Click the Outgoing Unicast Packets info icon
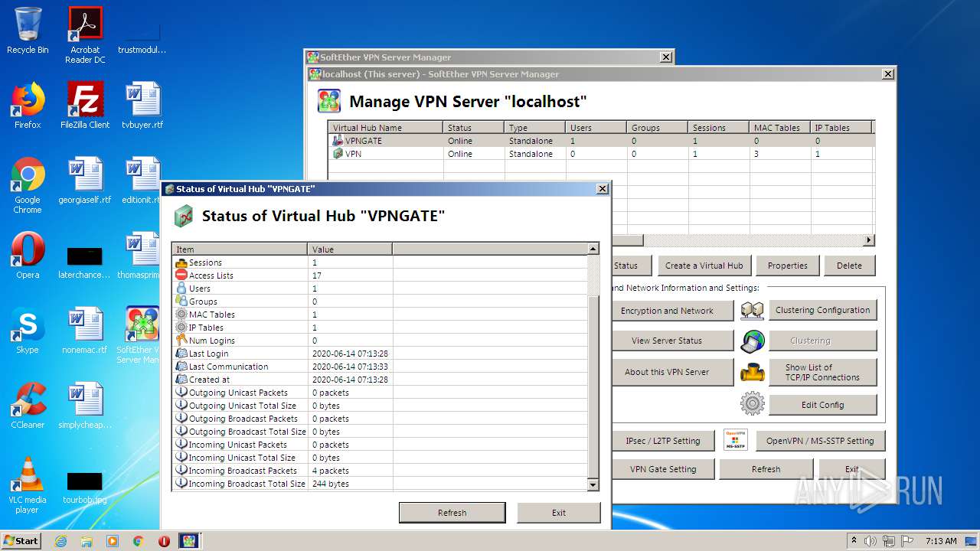Image resolution: width=980 pixels, height=551 pixels. point(181,393)
